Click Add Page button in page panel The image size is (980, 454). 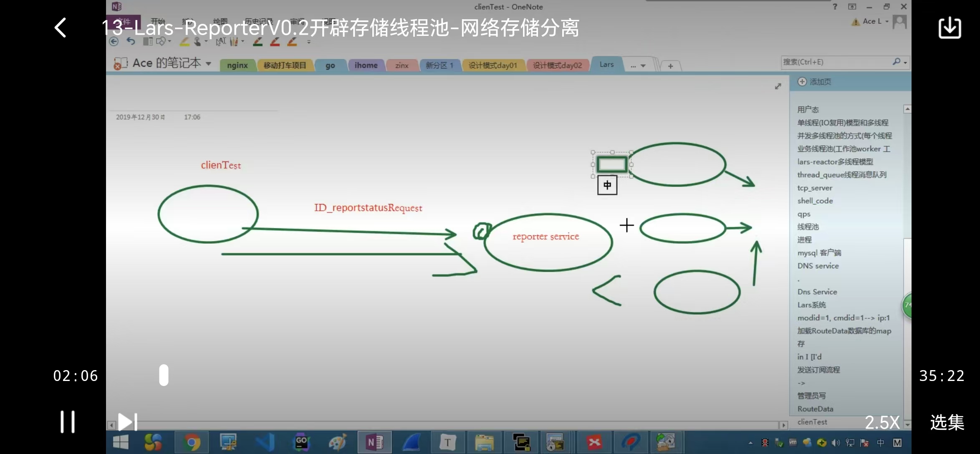pos(814,82)
